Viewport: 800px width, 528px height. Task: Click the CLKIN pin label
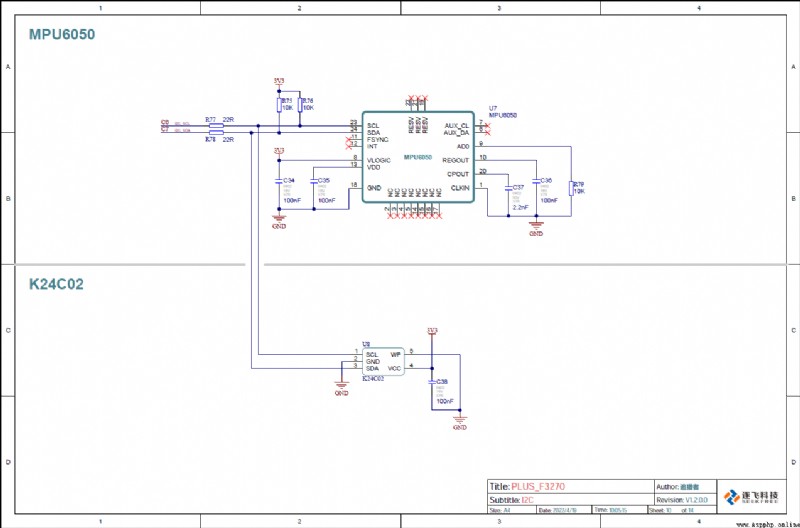coord(460,188)
